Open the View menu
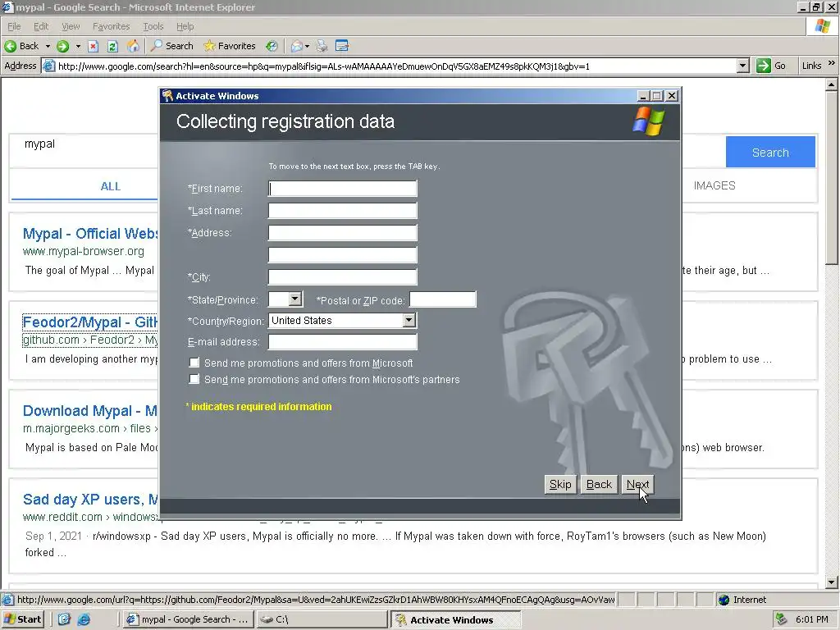 tap(71, 26)
